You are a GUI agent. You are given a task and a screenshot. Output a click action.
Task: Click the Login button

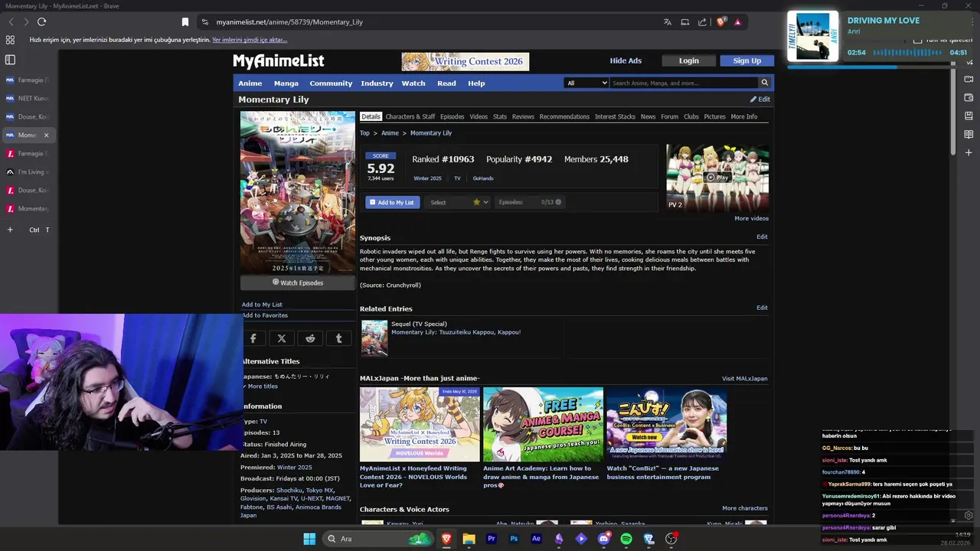point(689,60)
